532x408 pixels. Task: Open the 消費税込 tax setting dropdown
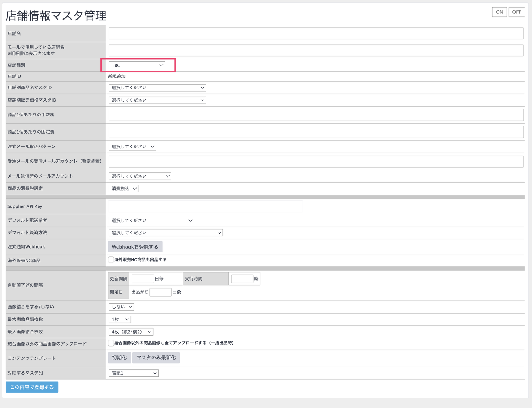pyautogui.click(x=123, y=189)
